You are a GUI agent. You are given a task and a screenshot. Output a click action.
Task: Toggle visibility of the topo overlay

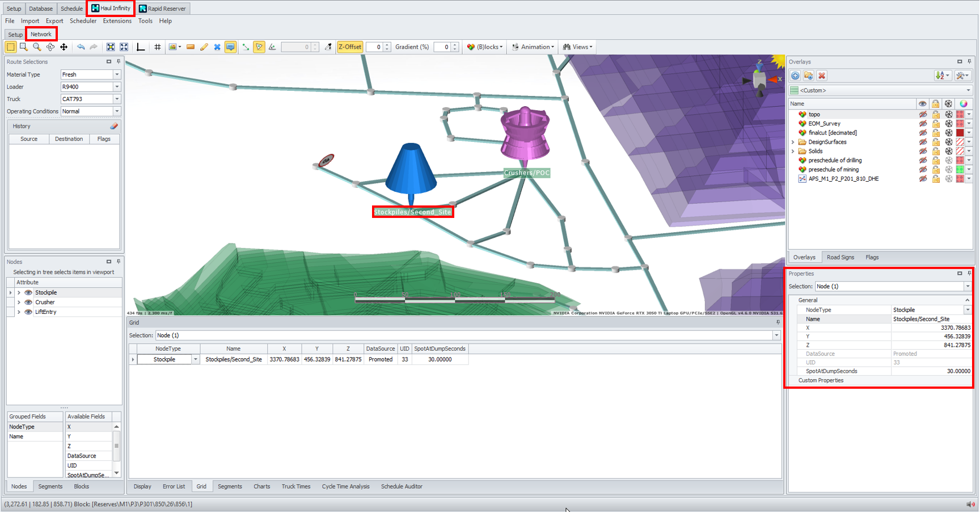point(923,114)
